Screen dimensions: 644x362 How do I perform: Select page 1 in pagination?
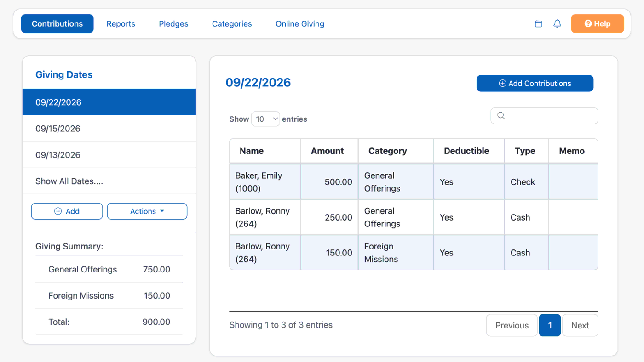tap(550, 325)
